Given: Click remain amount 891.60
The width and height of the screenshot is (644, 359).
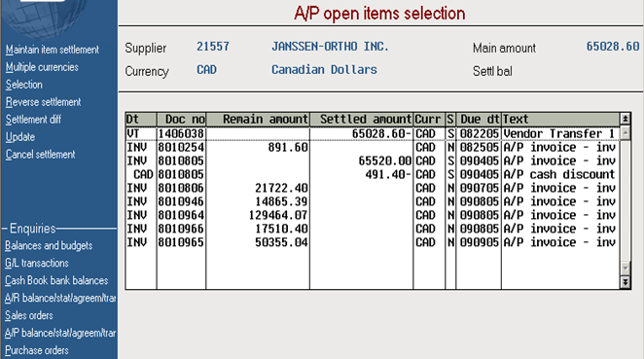Looking at the screenshot, I should tap(288, 148).
